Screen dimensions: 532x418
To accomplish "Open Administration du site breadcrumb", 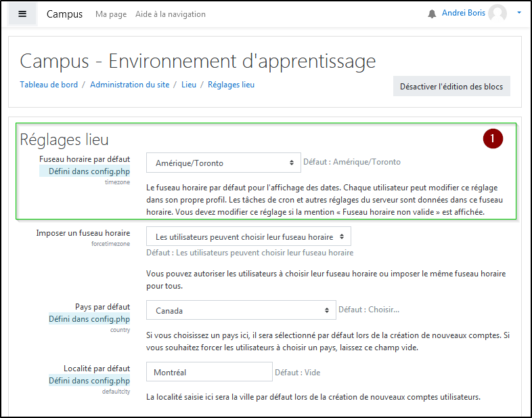I will click(129, 85).
